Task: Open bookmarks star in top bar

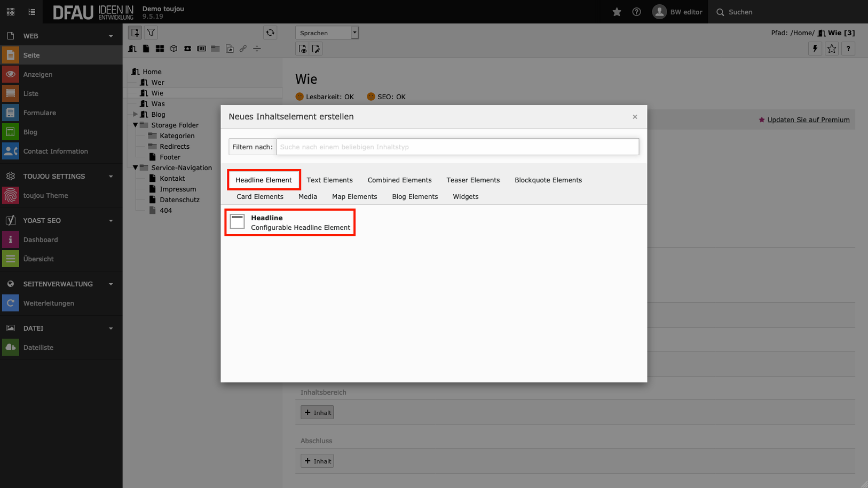Action: (617, 12)
